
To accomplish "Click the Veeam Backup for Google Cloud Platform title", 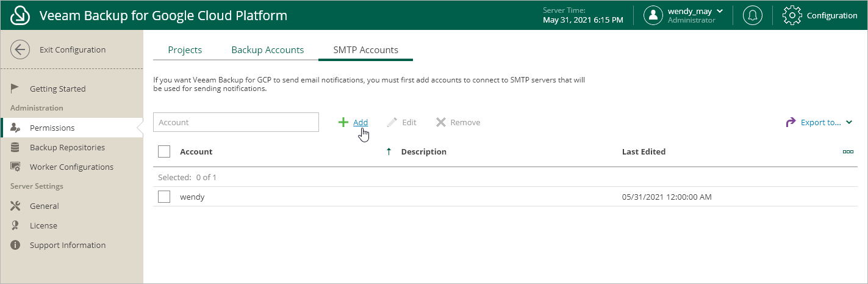I will coord(163,15).
